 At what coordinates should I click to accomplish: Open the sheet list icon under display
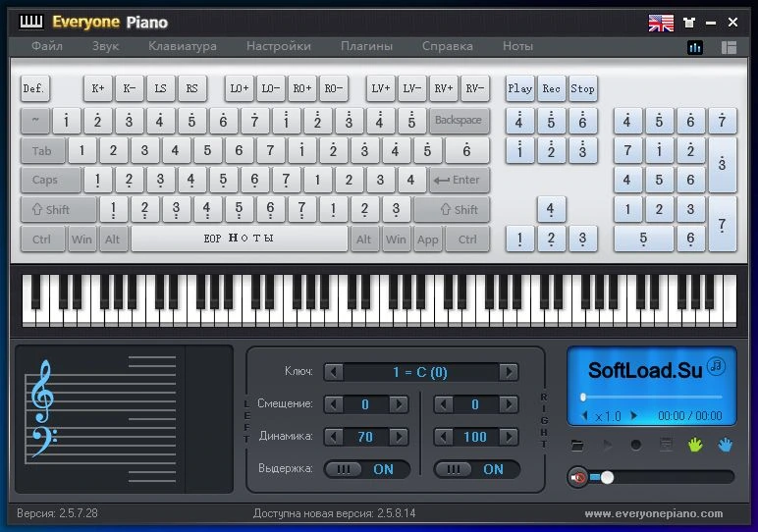pos(666,445)
